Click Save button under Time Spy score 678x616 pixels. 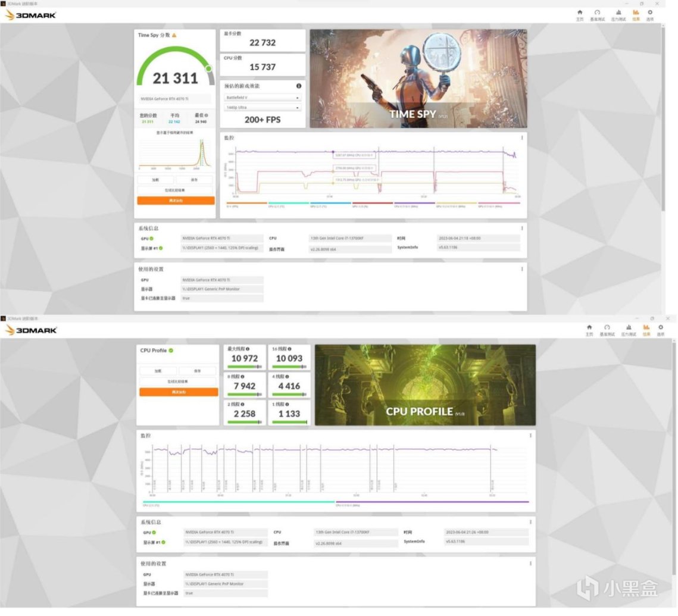pos(194,180)
